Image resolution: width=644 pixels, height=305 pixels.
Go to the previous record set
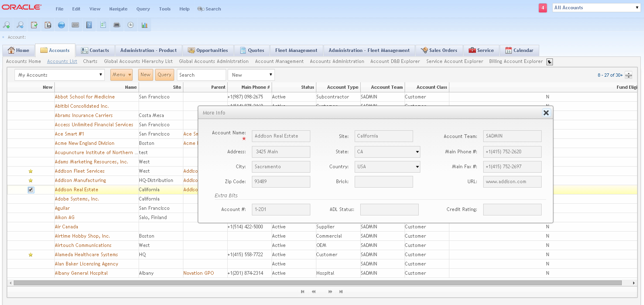(x=314, y=292)
